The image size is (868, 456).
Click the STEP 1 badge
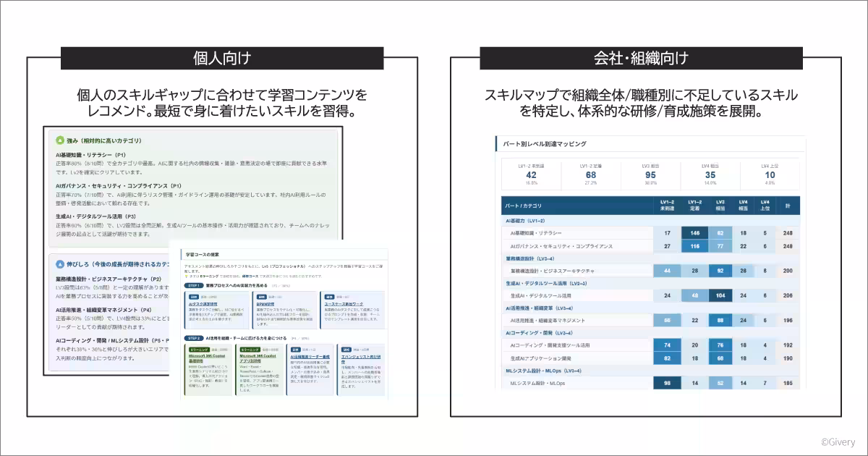[x=194, y=285]
